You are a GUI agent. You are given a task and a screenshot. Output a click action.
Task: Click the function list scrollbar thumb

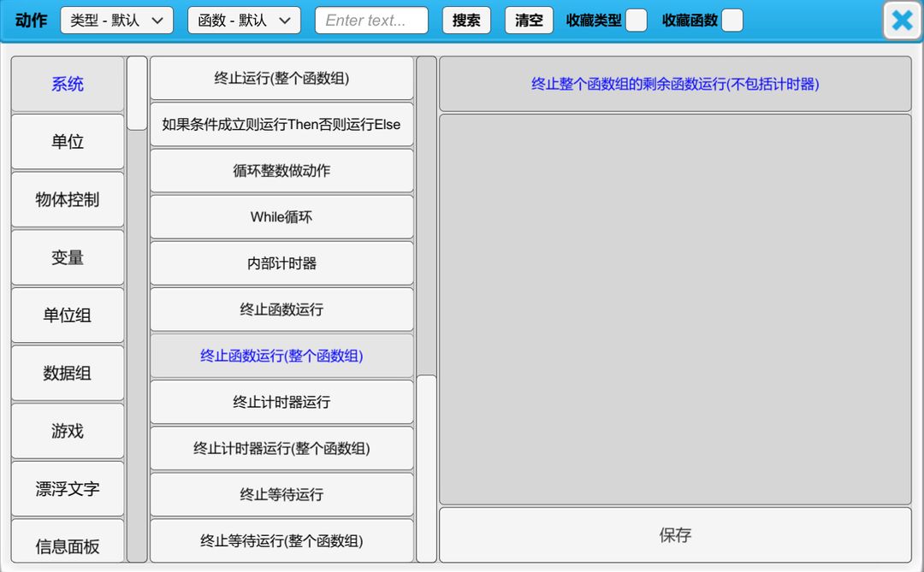(427, 469)
